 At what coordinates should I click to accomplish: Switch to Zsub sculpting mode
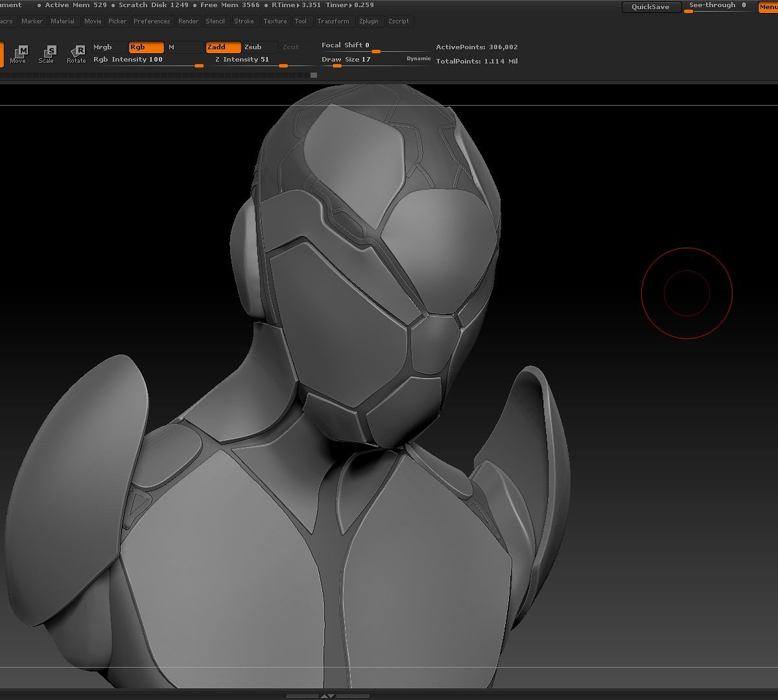coord(261,47)
